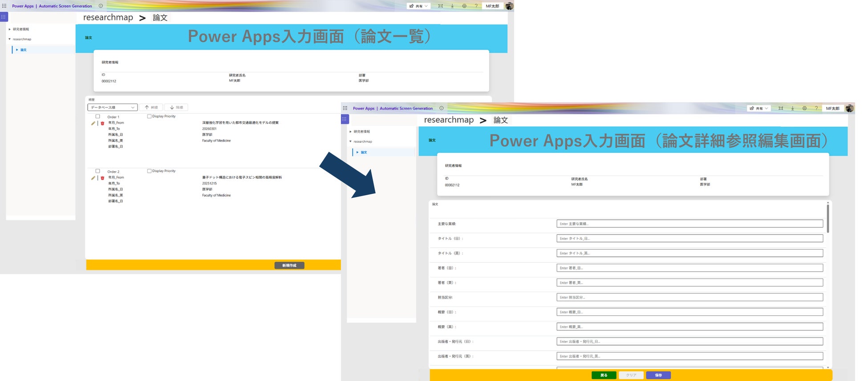Click 降順 descending sort button

click(x=176, y=107)
